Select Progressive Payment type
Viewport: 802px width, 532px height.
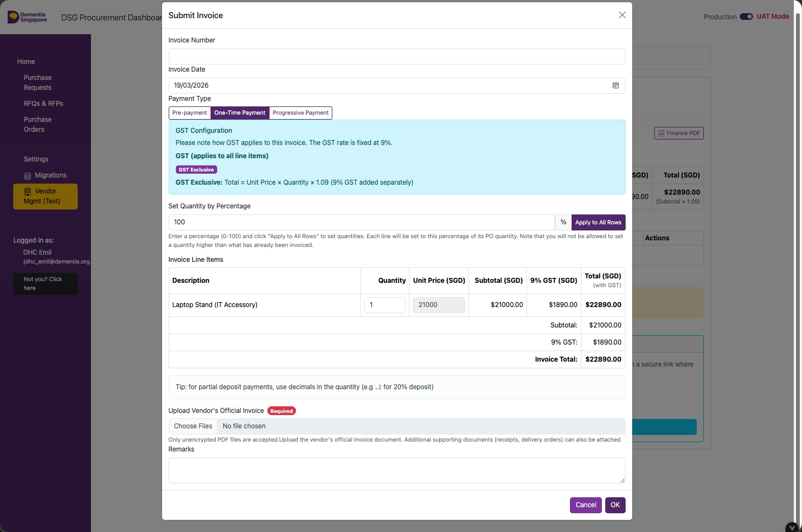point(300,113)
